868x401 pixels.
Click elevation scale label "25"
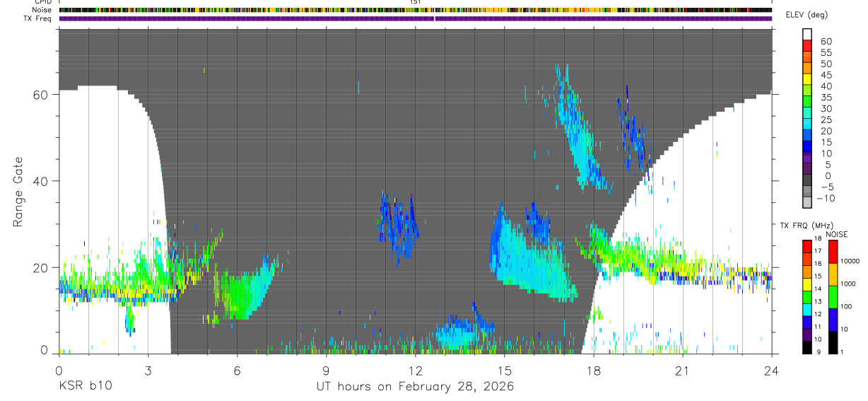pos(826,120)
